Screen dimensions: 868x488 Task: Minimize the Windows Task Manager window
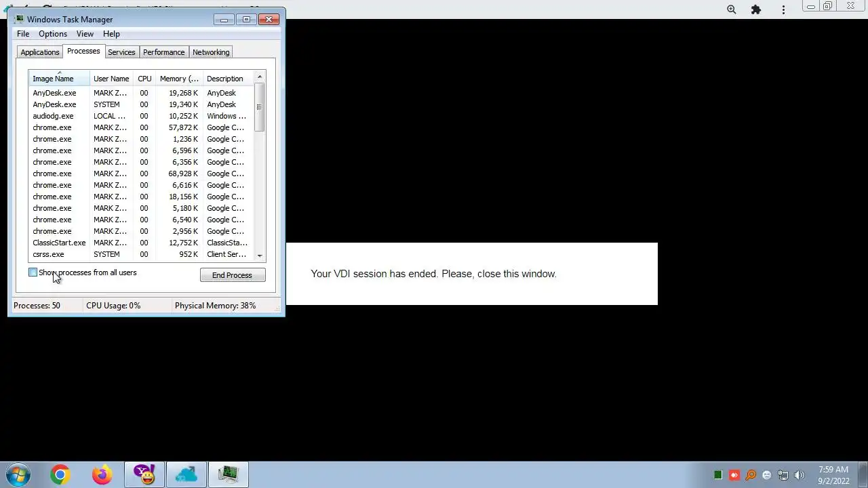[224, 20]
